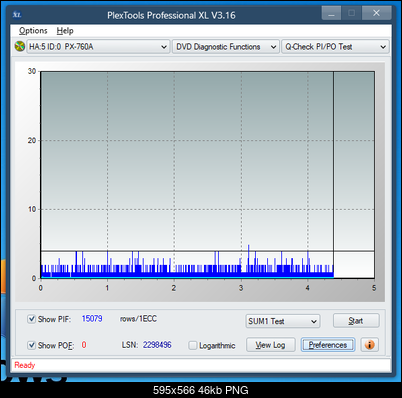The image size is (402, 398).
Task: Click the POF value 0
Action: point(84,345)
